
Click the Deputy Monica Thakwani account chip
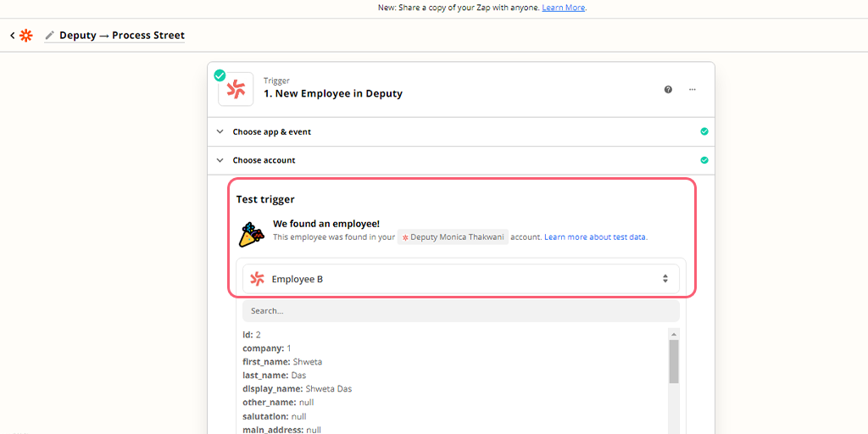453,237
